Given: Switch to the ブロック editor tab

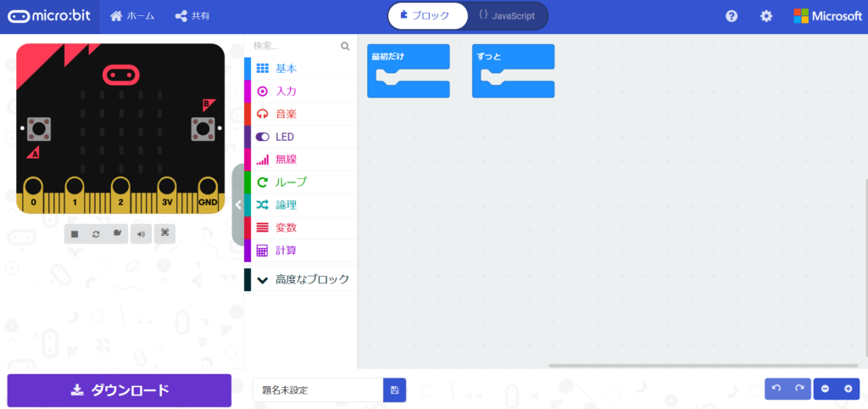Looking at the screenshot, I should click(x=427, y=16).
